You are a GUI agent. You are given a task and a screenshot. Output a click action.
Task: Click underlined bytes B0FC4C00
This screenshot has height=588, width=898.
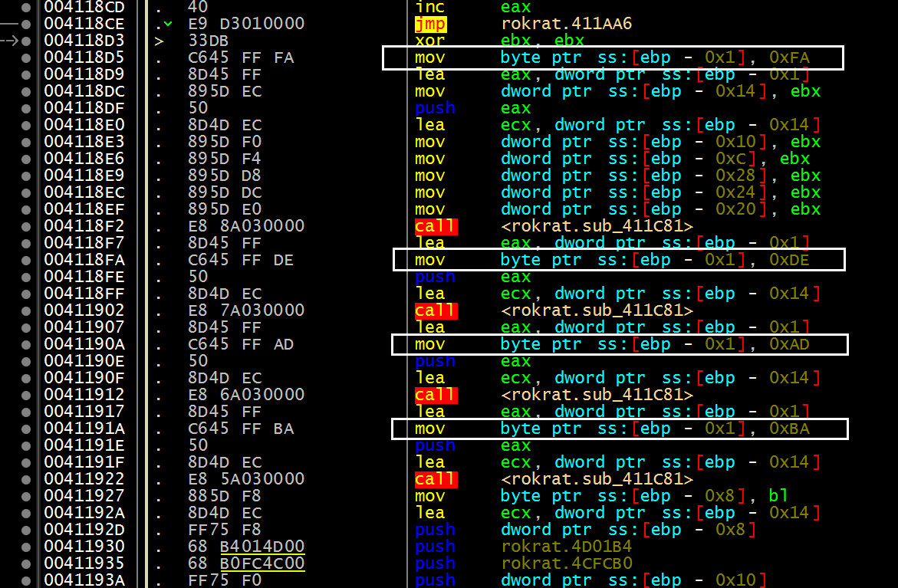262,563
